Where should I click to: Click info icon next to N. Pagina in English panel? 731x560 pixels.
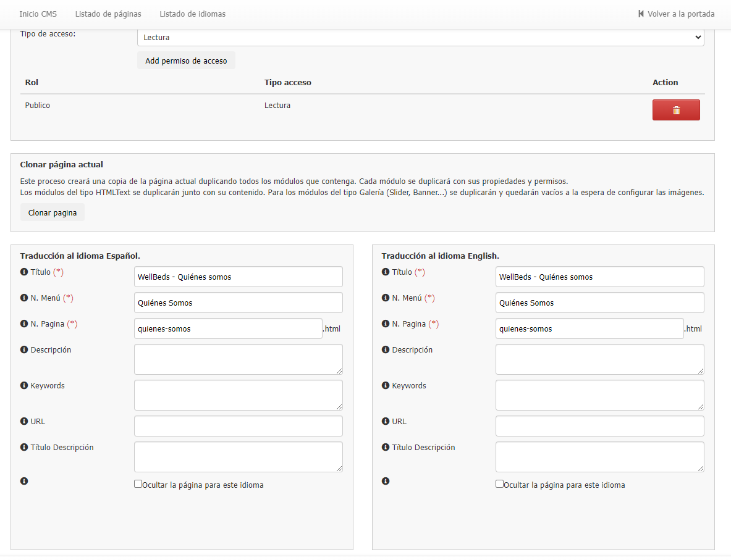[386, 324]
